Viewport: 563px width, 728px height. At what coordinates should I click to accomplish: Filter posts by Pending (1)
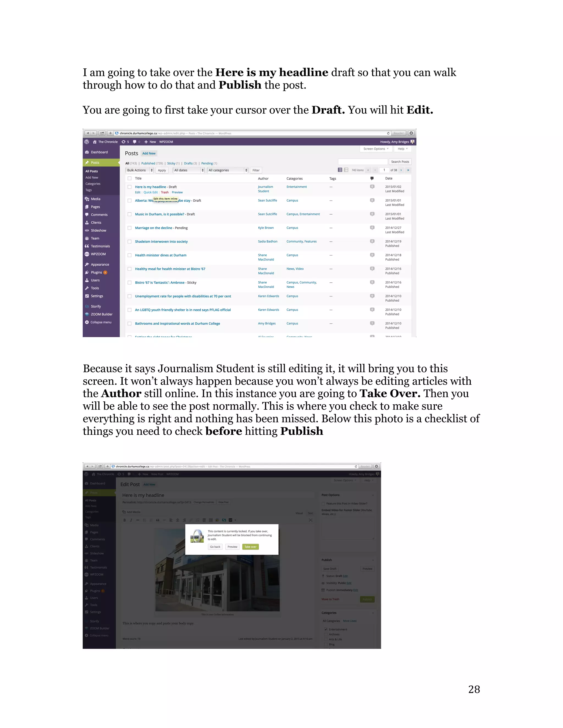(x=209, y=163)
